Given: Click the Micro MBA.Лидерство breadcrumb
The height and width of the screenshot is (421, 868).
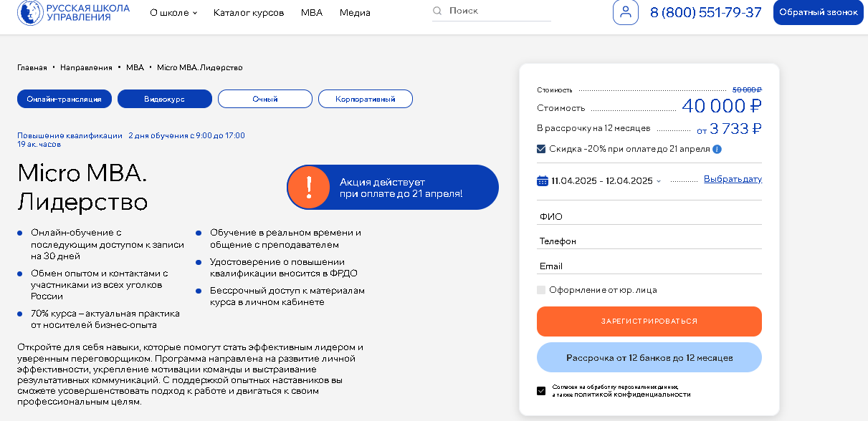Looking at the screenshot, I should [x=200, y=67].
